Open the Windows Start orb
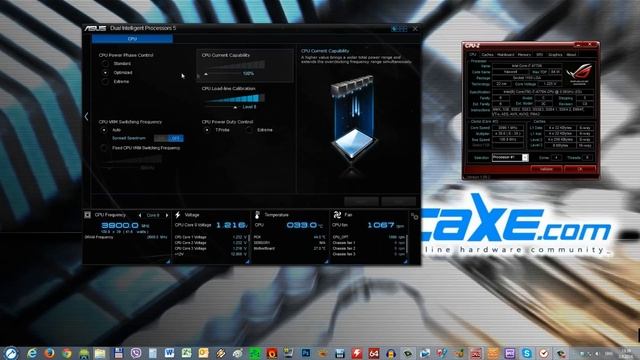 (x=11, y=353)
